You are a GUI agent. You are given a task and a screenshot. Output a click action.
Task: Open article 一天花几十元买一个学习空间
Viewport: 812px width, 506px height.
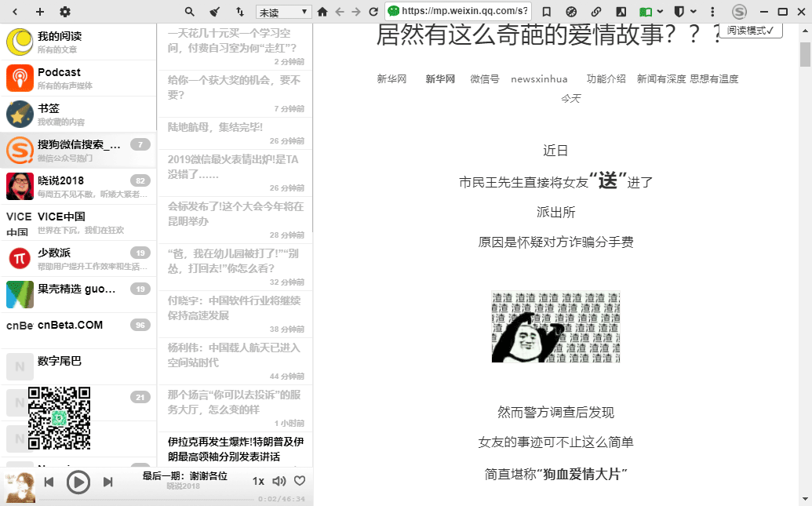[x=235, y=46]
